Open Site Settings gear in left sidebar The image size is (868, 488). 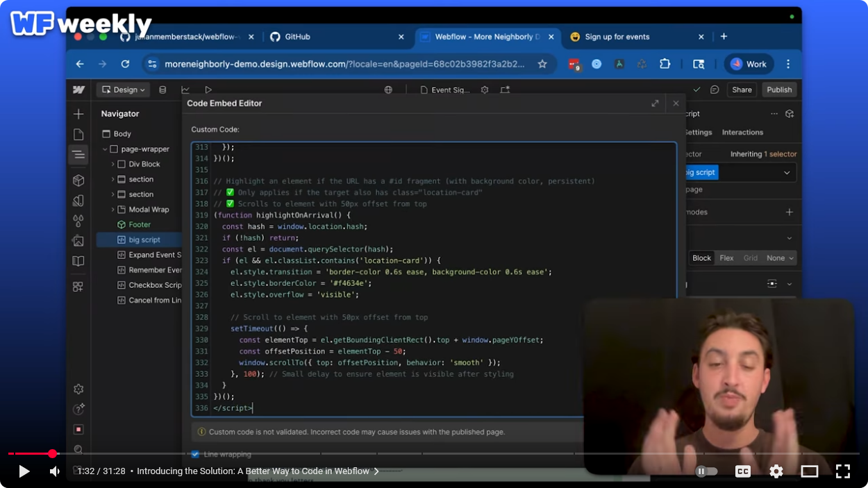pyautogui.click(x=78, y=389)
